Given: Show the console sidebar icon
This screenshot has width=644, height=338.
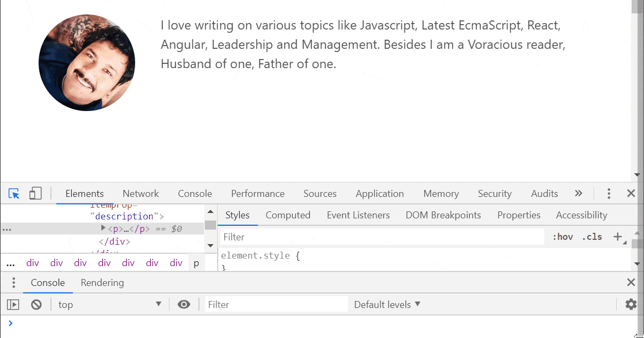Looking at the screenshot, I should click(x=13, y=305).
